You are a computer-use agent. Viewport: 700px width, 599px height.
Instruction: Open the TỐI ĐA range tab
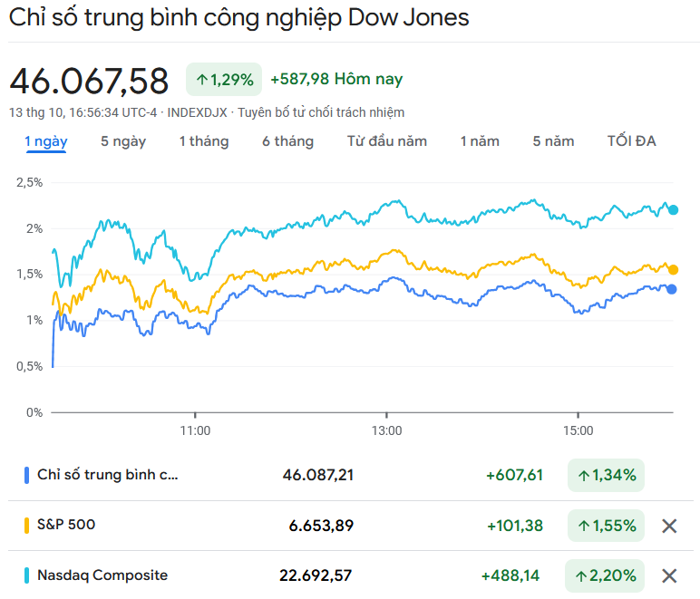(x=632, y=141)
